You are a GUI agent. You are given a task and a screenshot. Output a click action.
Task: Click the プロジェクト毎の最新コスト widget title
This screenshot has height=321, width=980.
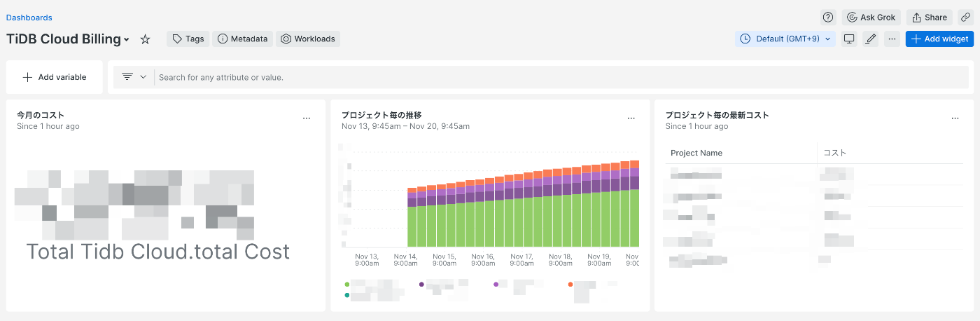point(717,115)
